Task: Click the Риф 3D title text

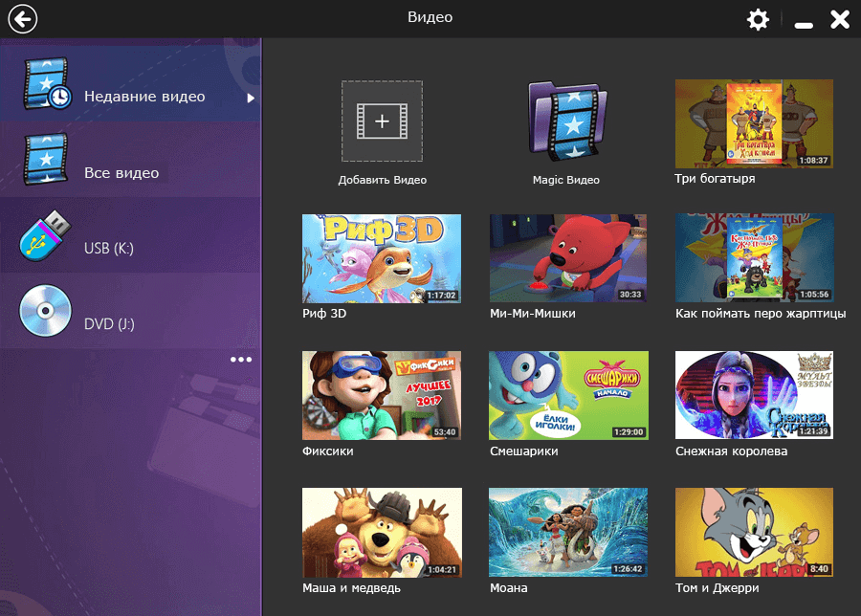Action: pyautogui.click(x=324, y=314)
